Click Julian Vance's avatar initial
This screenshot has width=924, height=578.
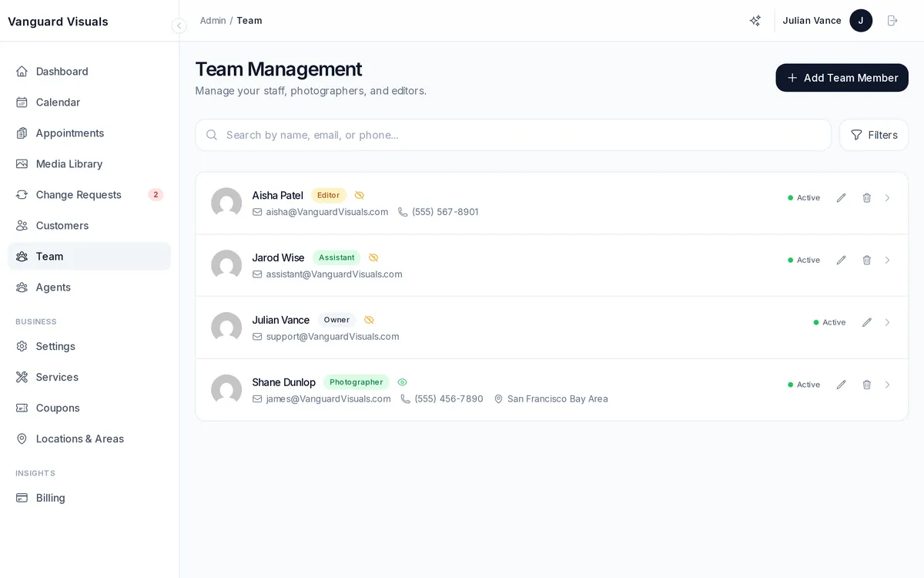tap(861, 21)
